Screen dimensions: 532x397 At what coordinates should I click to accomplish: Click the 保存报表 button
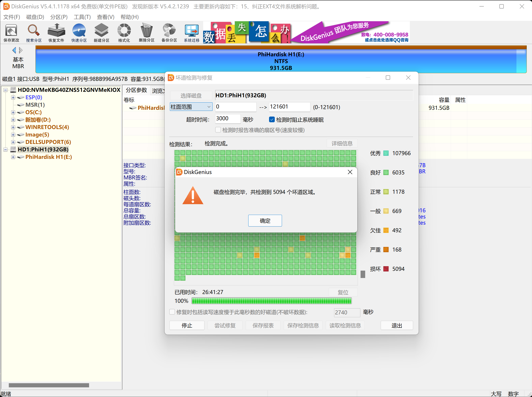point(263,325)
